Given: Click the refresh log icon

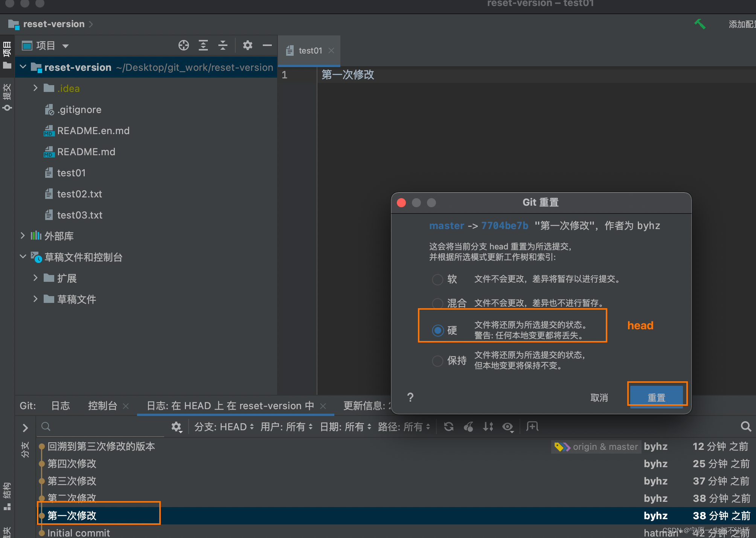Looking at the screenshot, I should point(448,427).
